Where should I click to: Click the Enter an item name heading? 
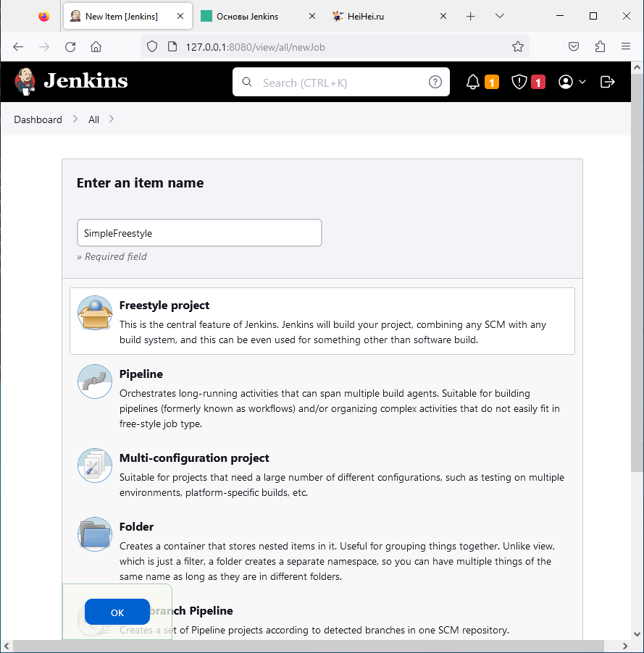pyautogui.click(x=140, y=183)
